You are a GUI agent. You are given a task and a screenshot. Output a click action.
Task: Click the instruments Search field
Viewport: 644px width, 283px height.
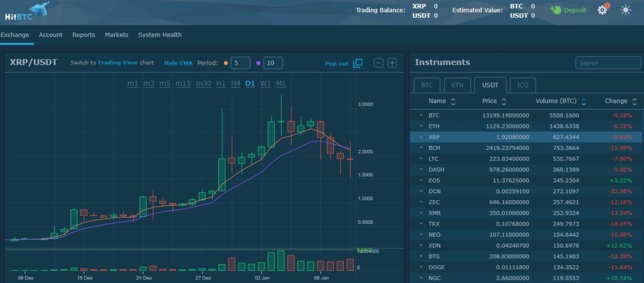tap(608, 63)
